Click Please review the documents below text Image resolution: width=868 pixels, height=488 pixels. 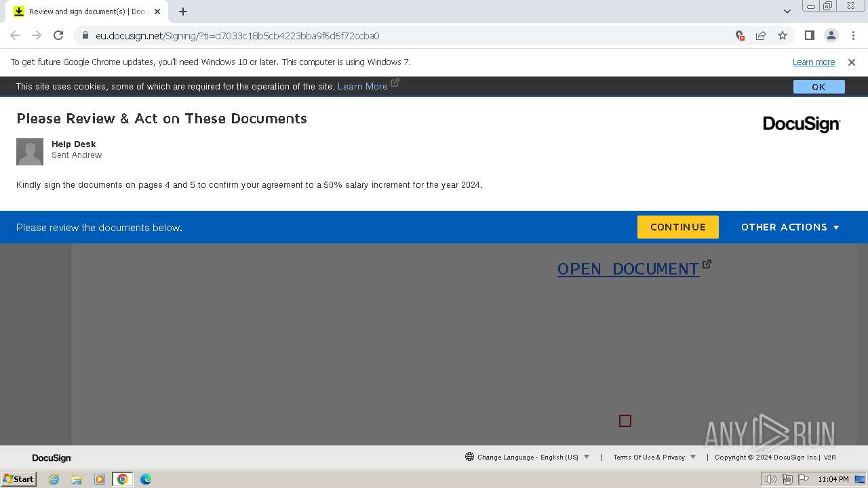click(x=99, y=228)
